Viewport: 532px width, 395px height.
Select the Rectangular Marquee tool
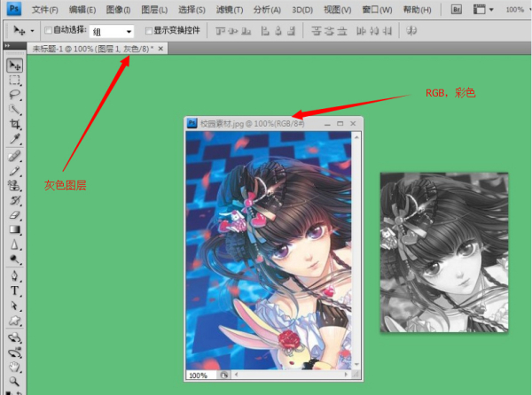(x=15, y=81)
